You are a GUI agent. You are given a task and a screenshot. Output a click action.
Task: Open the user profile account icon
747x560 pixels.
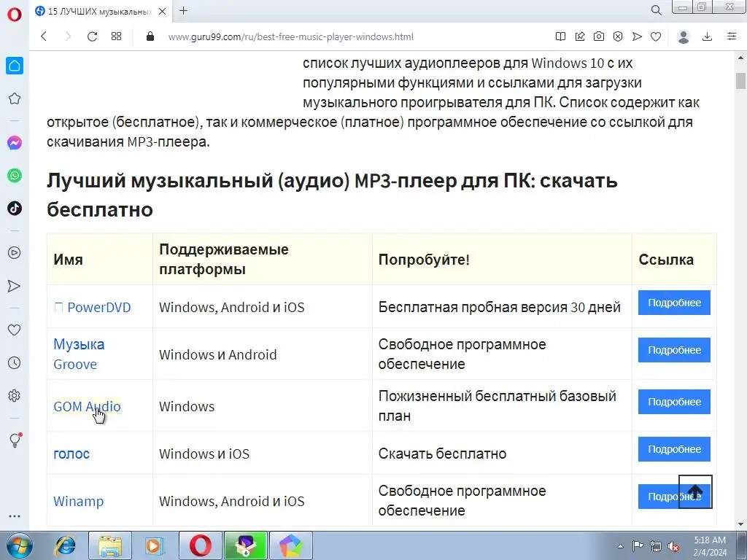pos(684,36)
